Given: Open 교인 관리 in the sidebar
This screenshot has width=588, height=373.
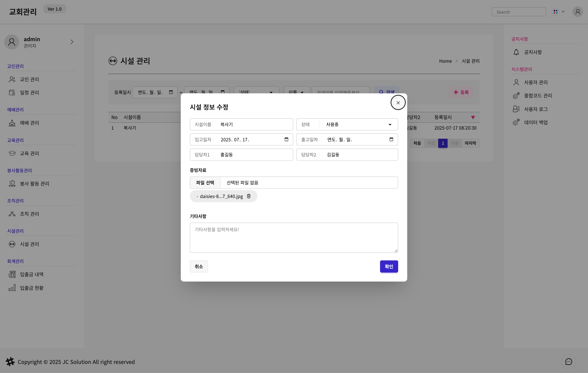Looking at the screenshot, I should click(29, 79).
